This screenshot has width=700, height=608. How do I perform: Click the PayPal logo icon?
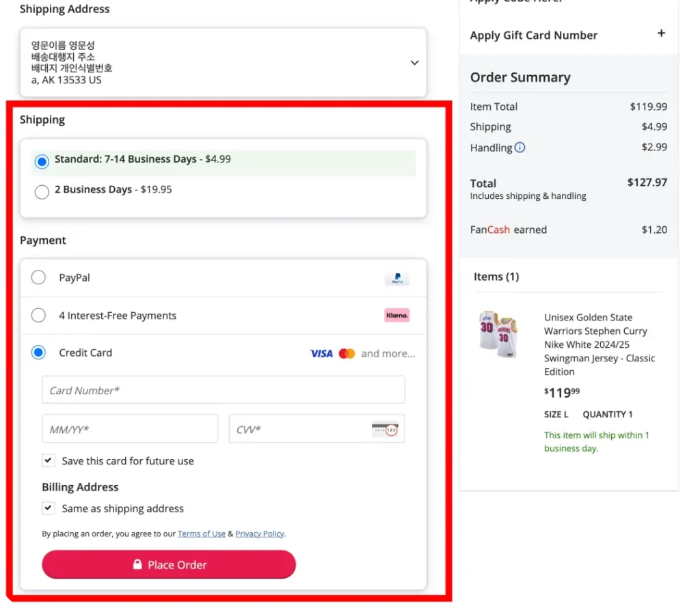tap(397, 278)
